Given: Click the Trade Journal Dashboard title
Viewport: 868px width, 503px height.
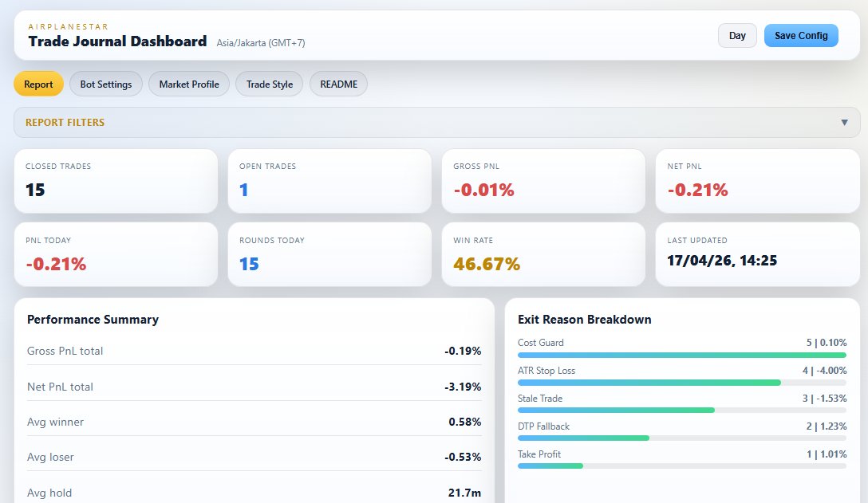Looking at the screenshot, I should (x=117, y=41).
